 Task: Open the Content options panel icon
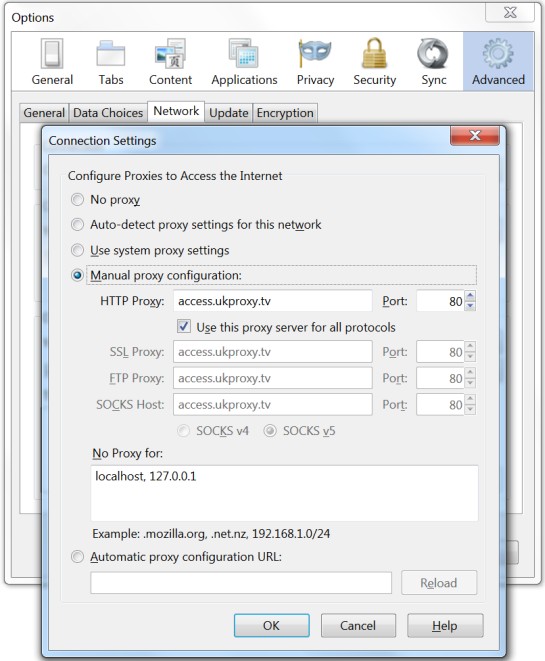pos(170,62)
